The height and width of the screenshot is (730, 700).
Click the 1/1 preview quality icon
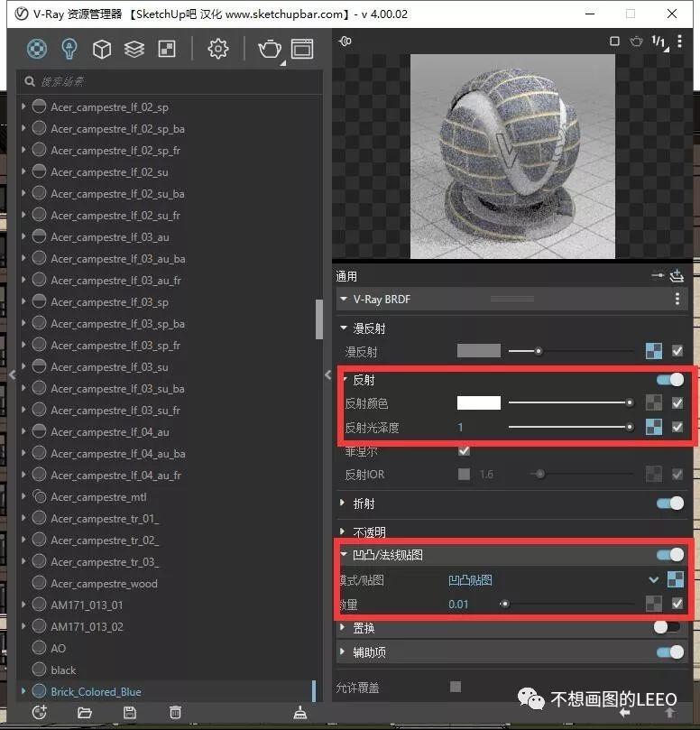pyautogui.click(x=659, y=42)
